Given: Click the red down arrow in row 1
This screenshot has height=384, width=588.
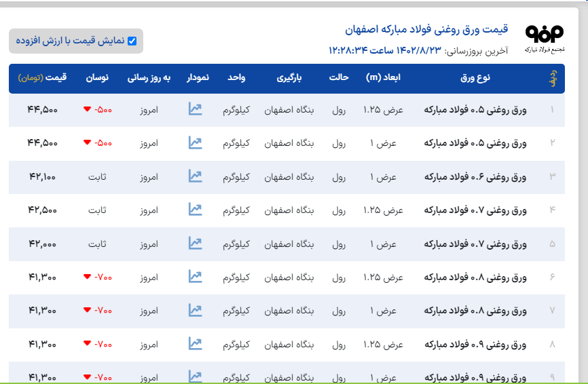Looking at the screenshot, I should pyautogui.click(x=87, y=109).
